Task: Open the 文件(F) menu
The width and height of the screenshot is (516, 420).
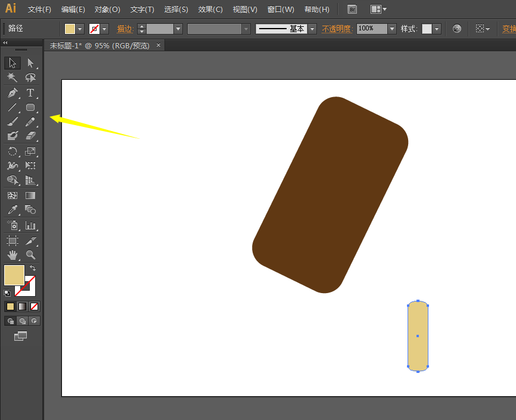Action: [x=39, y=10]
